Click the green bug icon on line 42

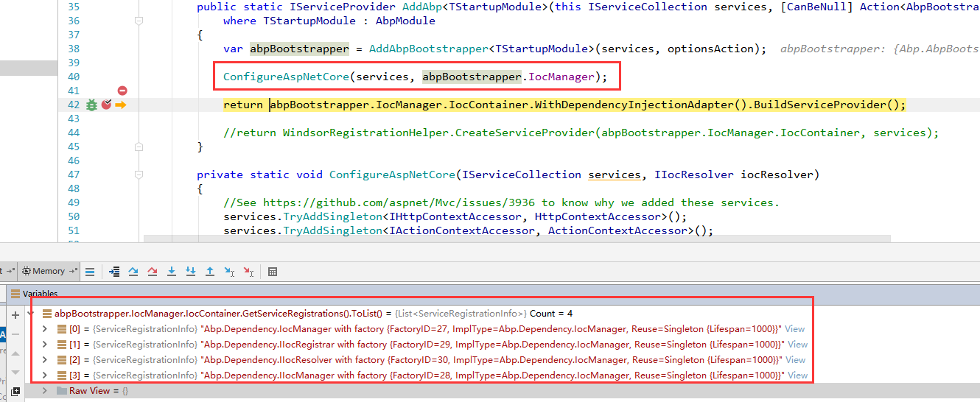pyautogui.click(x=91, y=105)
